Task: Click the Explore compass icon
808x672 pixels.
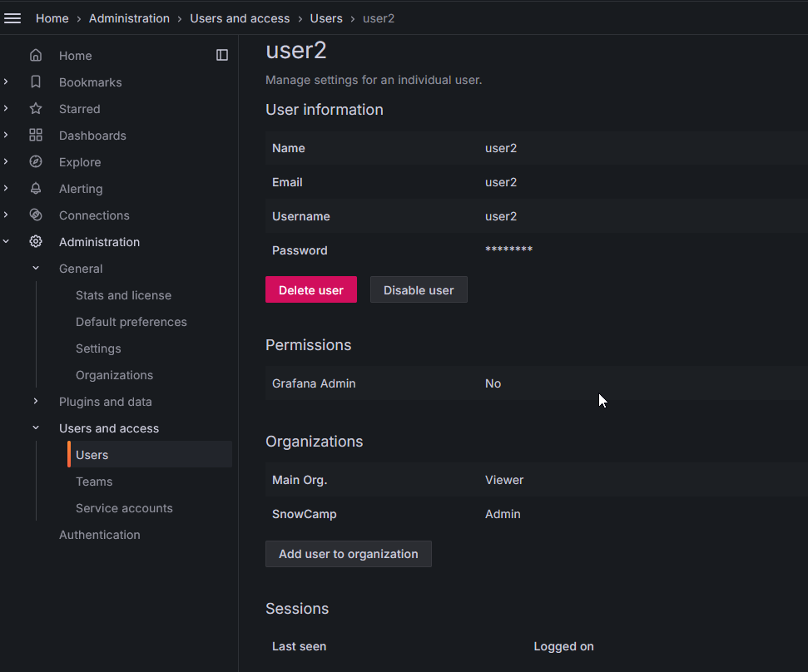Action: click(36, 162)
